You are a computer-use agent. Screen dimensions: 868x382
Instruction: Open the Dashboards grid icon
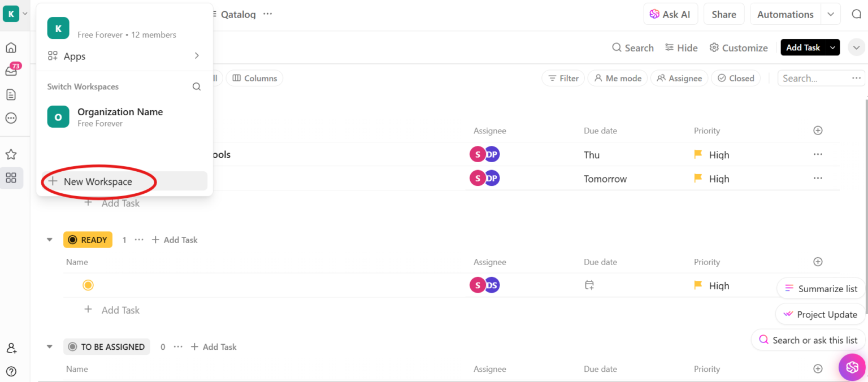(11, 177)
